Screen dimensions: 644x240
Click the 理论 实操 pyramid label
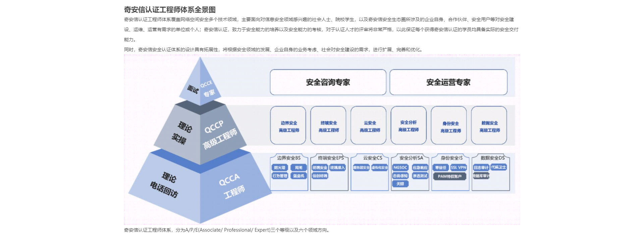pos(182,133)
